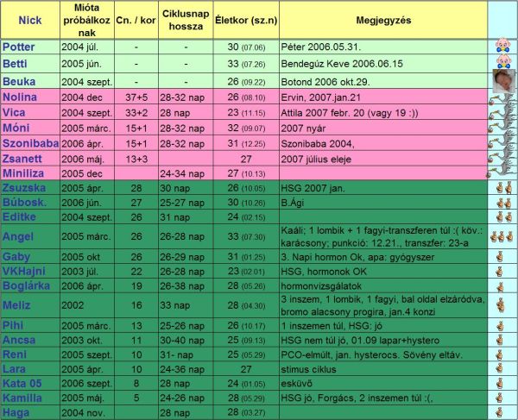The image size is (518, 420).
Task: Click the nickname Miniliza
Action: tap(27, 172)
